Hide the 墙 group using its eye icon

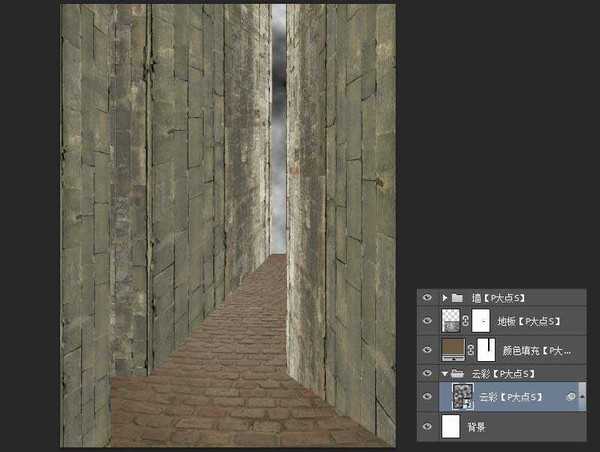coord(428,297)
